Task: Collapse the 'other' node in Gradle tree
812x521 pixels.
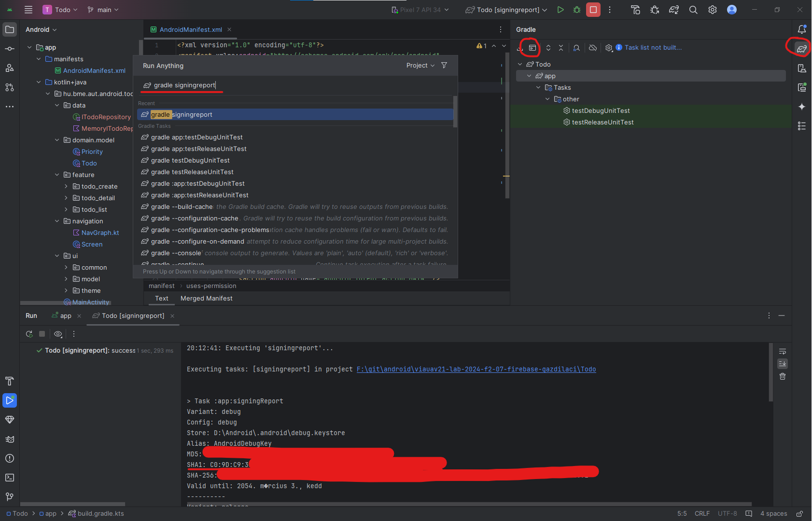Action: (547, 99)
